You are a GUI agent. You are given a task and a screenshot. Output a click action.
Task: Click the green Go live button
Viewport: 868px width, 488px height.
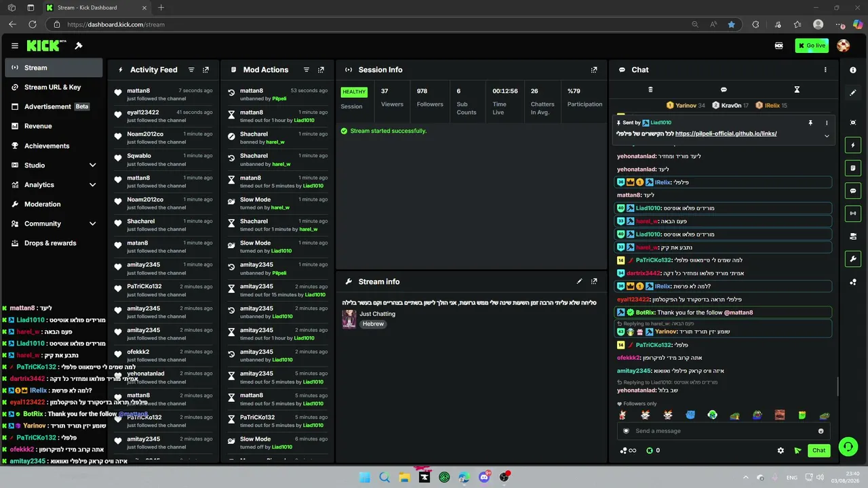pyautogui.click(x=812, y=46)
